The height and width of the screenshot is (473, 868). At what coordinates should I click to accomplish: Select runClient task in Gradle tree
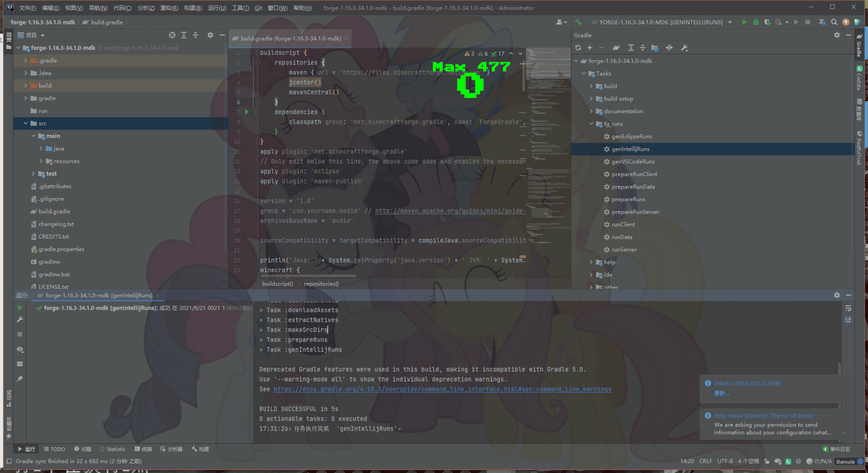(623, 225)
